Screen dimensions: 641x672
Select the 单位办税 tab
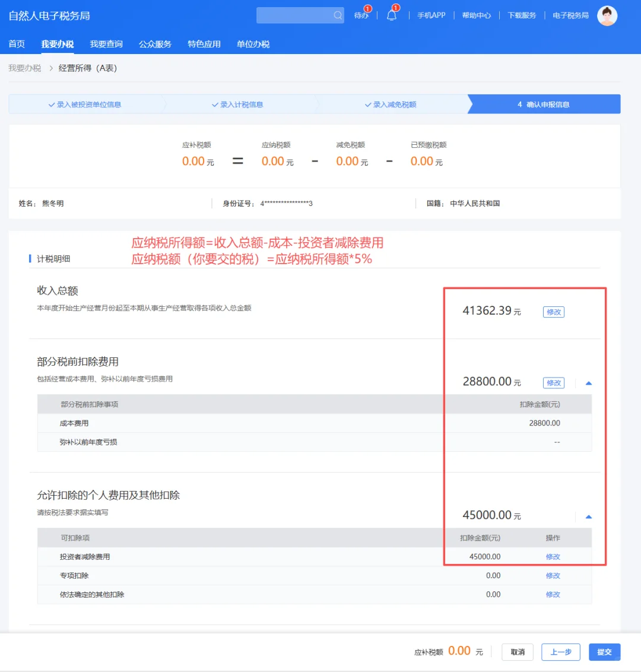click(x=253, y=43)
